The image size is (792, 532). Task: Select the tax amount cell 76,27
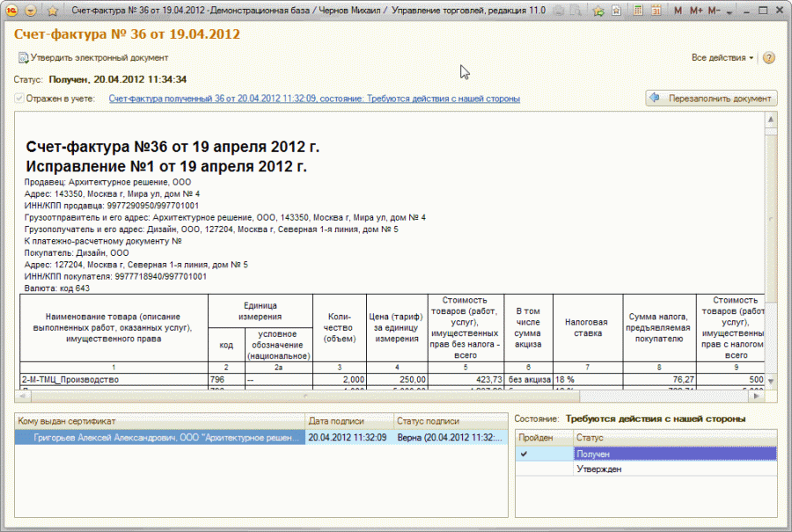click(660, 380)
